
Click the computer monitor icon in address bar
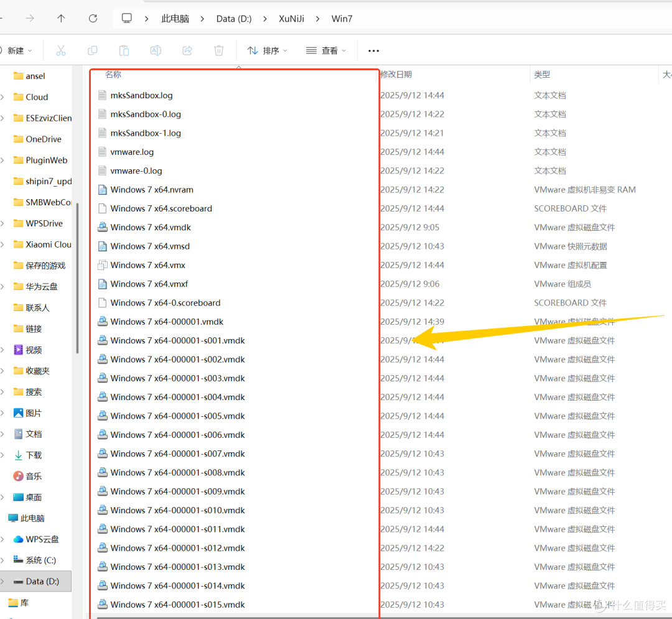coord(126,19)
